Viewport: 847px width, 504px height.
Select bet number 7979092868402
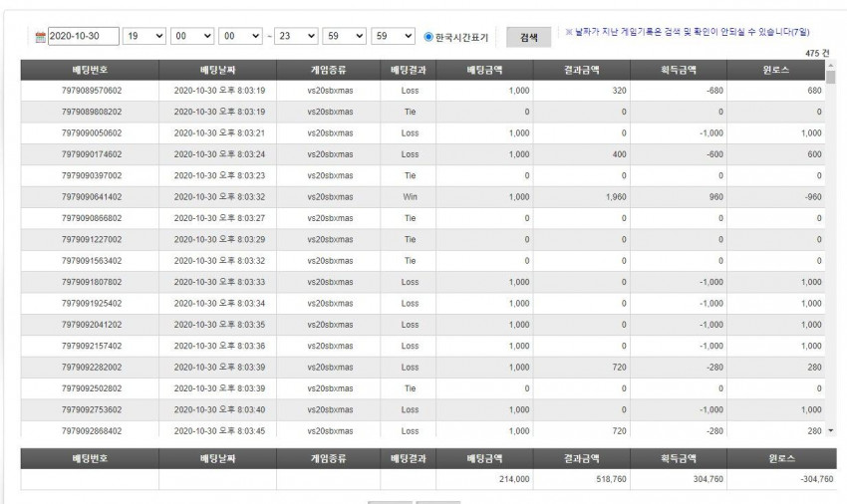tap(92, 431)
